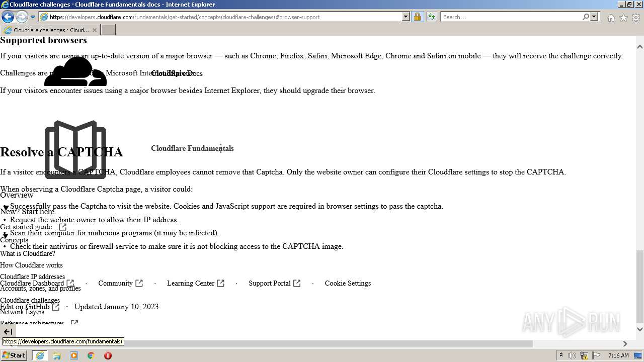Screen dimensions: 644x362
Task: Click into the IE search box
Action: pos(511,17)
